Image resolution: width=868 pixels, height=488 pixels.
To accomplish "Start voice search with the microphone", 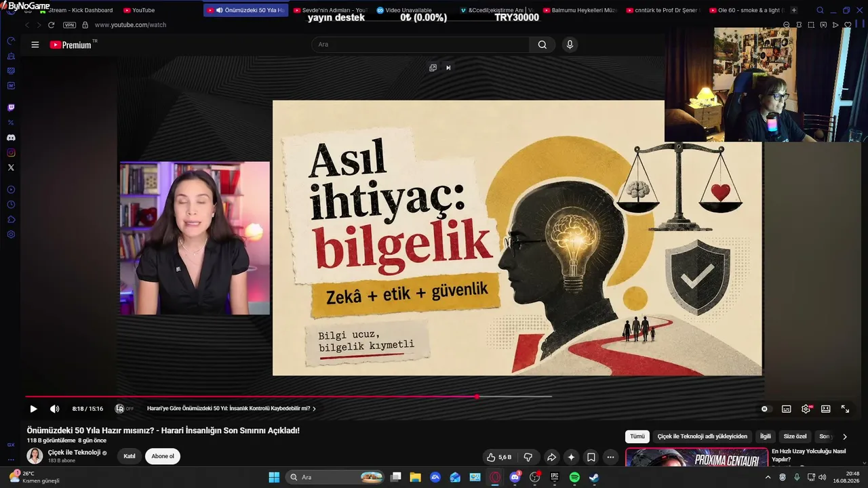I will [x=570, y=45].
